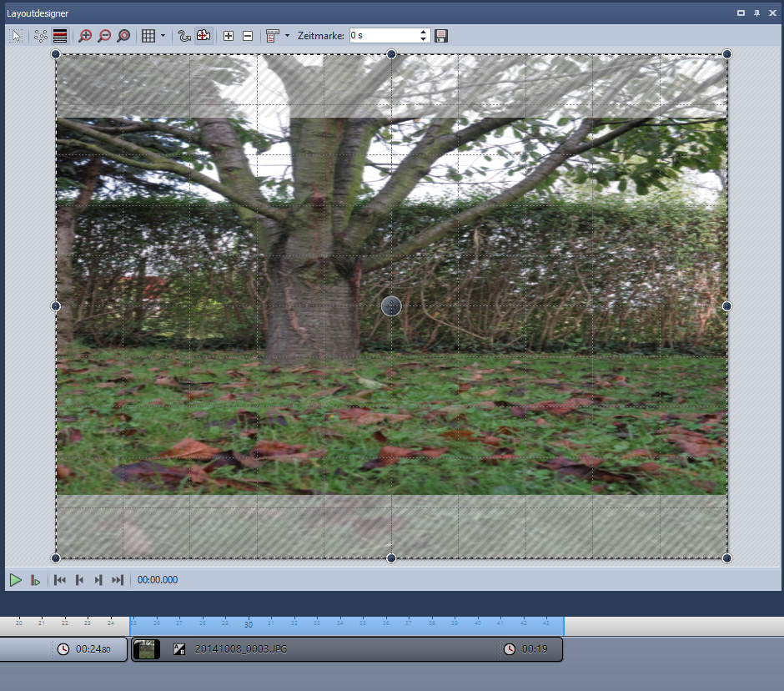Screen dimensions: 784x691
Task: Reset zoom with the third magnifier icon
Action: tap(123, 36)
